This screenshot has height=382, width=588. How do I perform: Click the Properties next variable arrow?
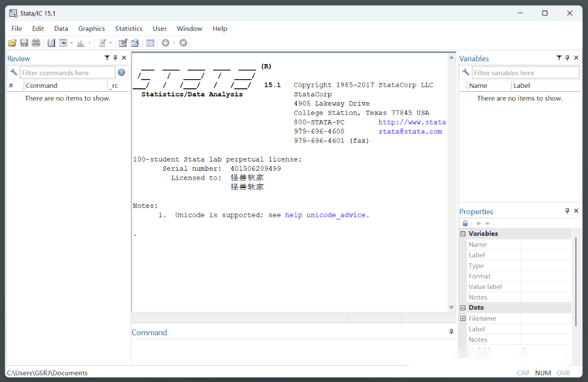click(487, 223)
